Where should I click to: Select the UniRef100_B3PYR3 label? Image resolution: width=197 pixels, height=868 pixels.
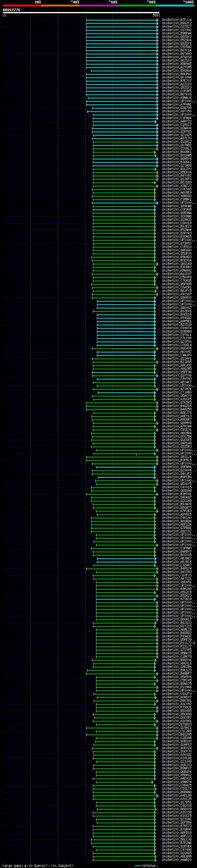(176, 233)
